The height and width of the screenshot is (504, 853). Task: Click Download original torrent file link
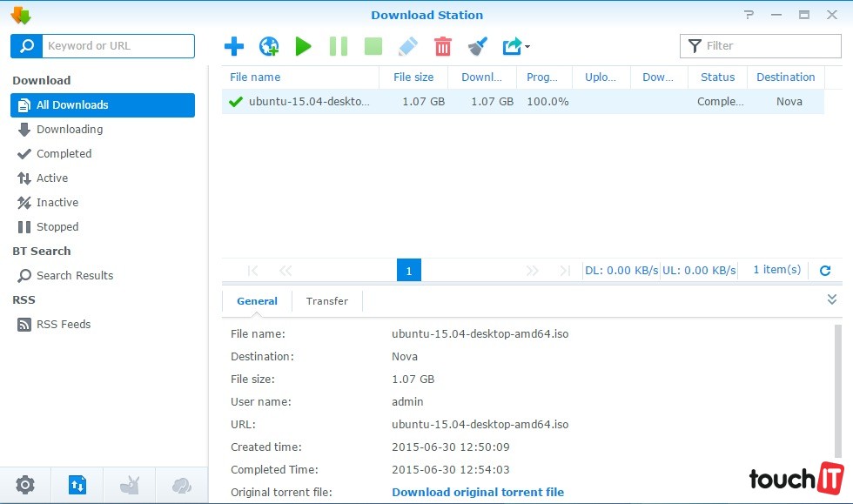478,492
